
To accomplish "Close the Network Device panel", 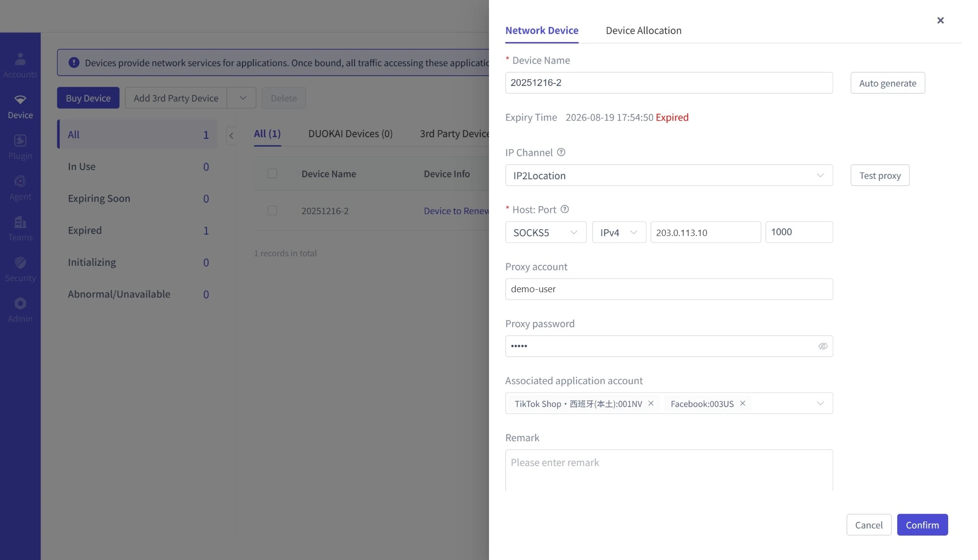I will (x=940, y=20).
